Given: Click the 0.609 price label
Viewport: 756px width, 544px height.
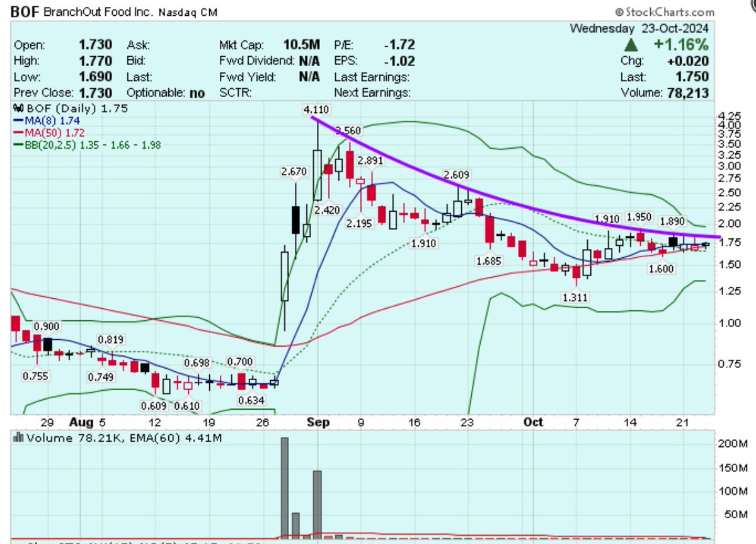Looking at the screenshot, I should pyautogui.click(x=154, y=405).
